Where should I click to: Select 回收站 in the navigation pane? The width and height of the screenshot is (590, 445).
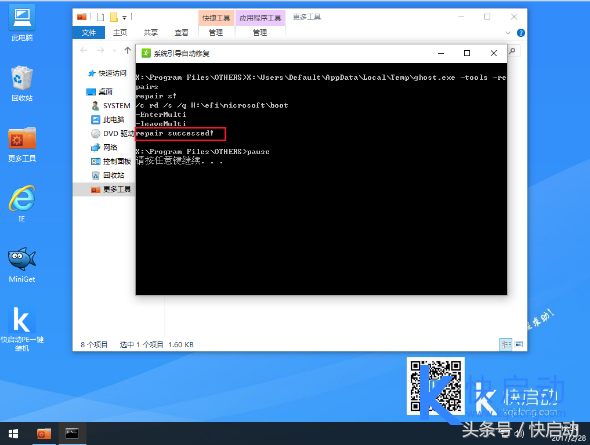[x=108, y=175]
